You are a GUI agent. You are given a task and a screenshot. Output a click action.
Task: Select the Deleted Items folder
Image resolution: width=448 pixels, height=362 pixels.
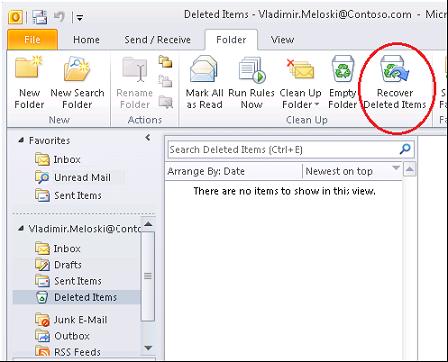[x=77, y=297]
